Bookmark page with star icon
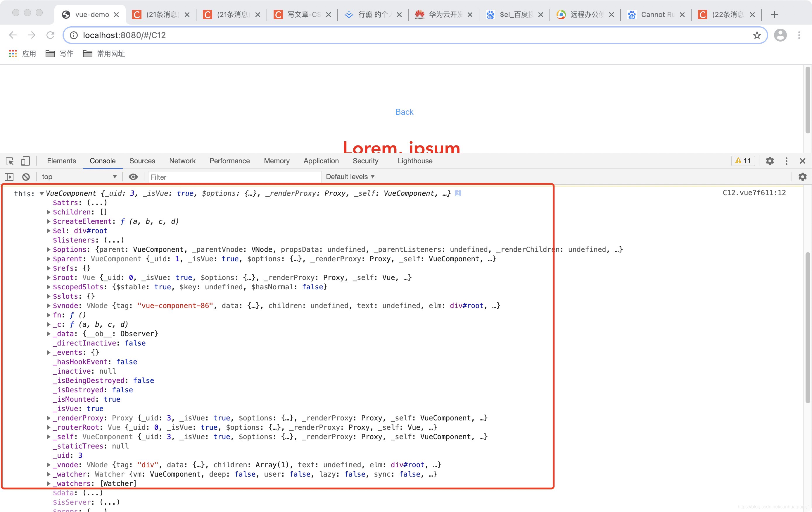The height and width of the screenshot is (512, 812). 757,35
